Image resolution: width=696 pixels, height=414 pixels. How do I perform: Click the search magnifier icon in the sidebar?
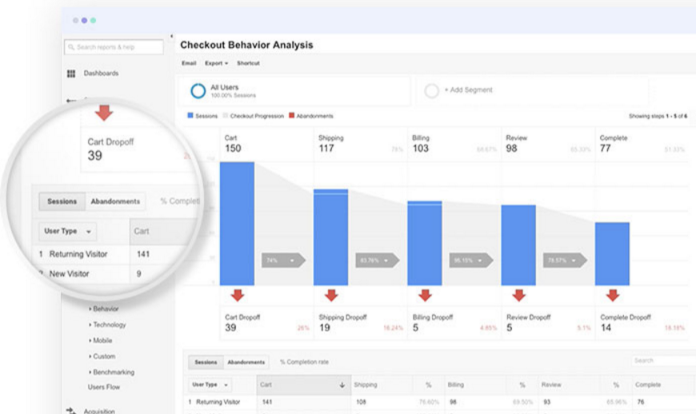pyautogui.click(x=71, y=47)
